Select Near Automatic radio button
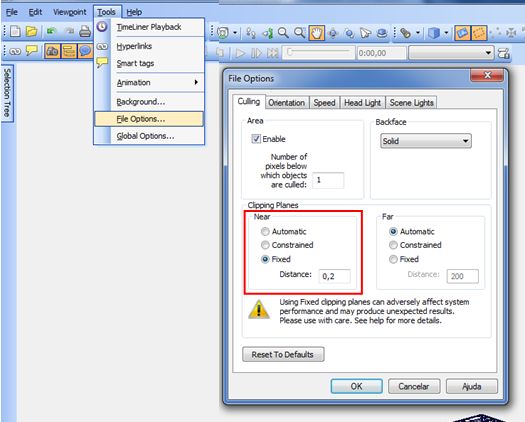This screenshot has height=422, width=525. 265,231
